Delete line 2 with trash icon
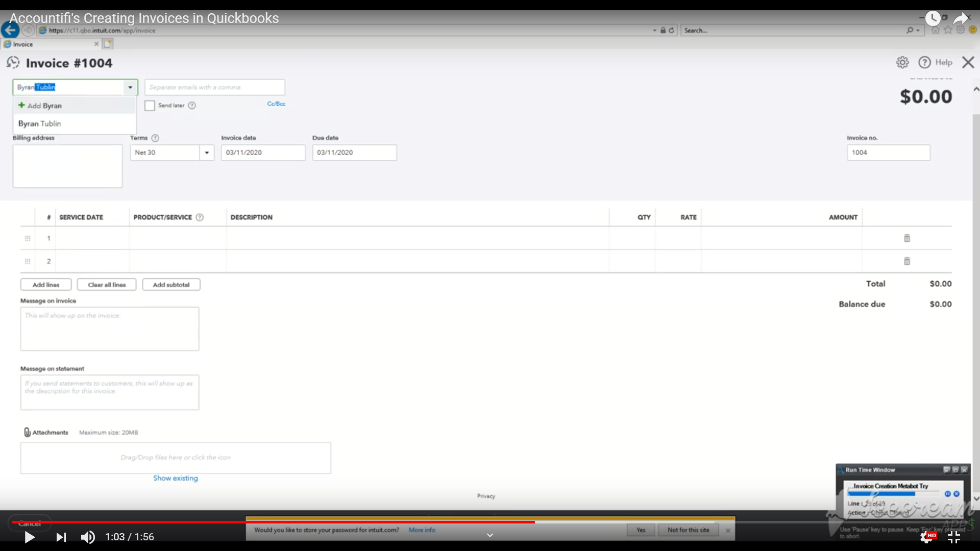The height and width of the screenshot is (551, 980). [x=907, y=261]
